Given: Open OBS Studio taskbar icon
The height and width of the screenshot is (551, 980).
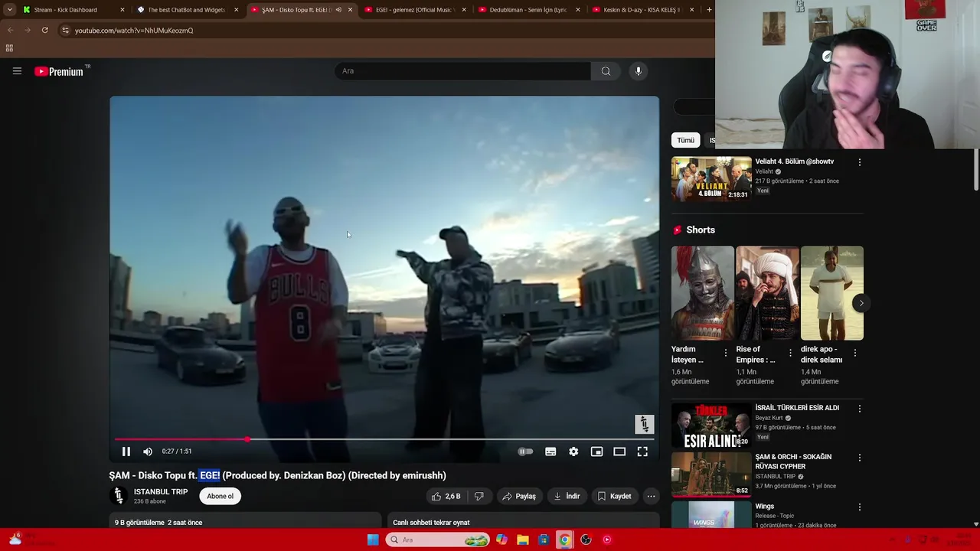Looking at the screenshot, I should tap(586, 540).
